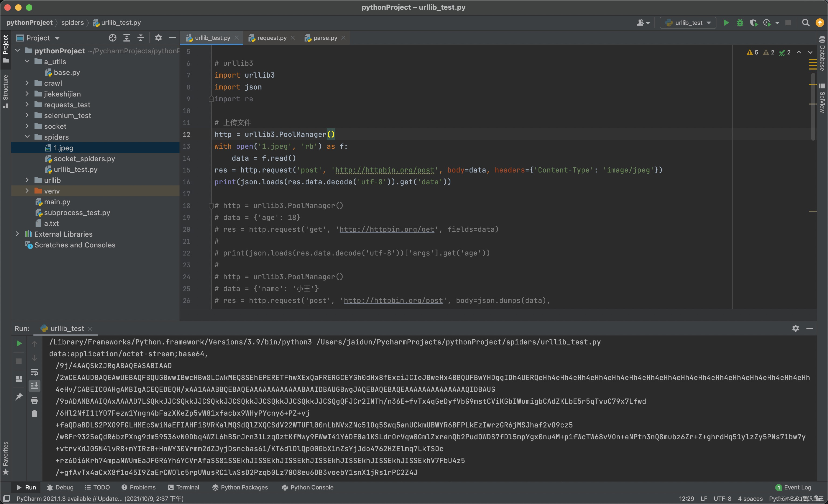
Task: Expand the jiekeshijian folder
Action: pyautogui.click(x=27, y=94)
